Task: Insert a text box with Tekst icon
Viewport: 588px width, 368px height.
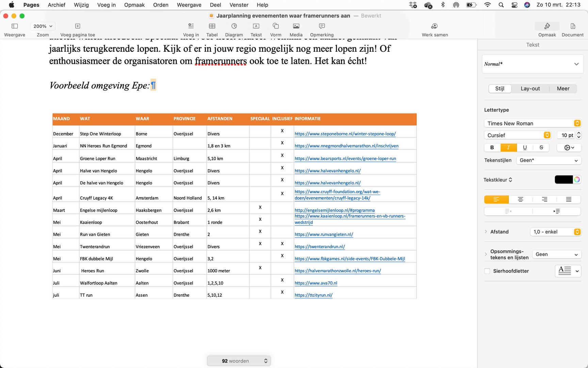Action: coord(256,26)
